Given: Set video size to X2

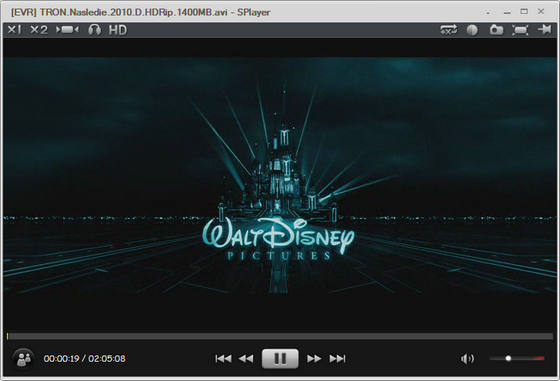Looking at the screenshot, I should [x=39, y=30].
